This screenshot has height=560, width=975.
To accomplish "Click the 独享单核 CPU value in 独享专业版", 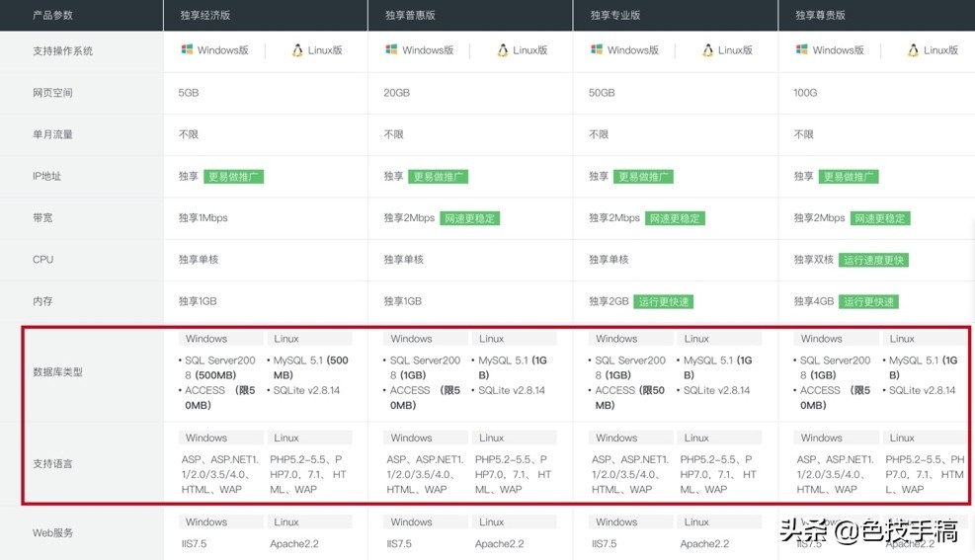I will (609, 259).
